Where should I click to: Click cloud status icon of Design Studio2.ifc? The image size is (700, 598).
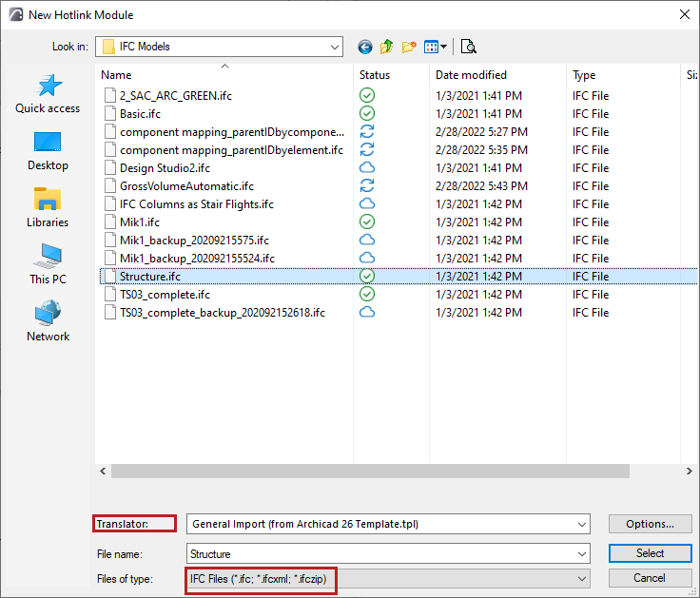pyautogui.click(x=367, y=167)
